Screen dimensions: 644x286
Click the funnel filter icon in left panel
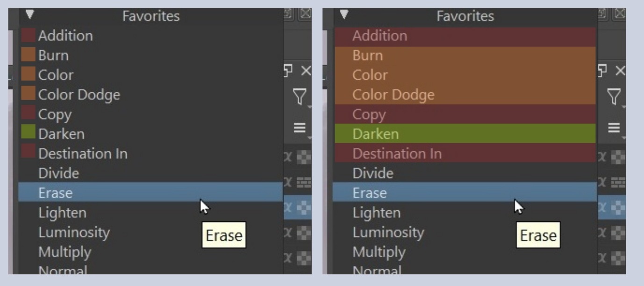[300, 97]
